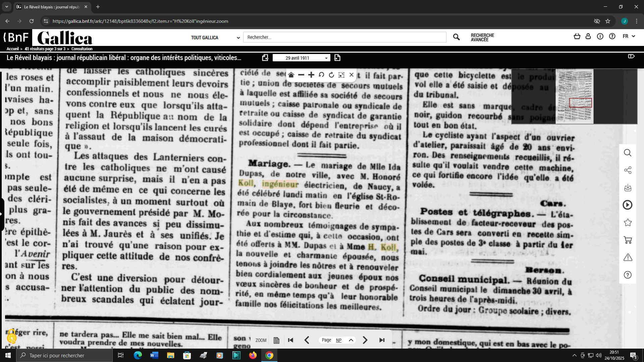Reset view with the home icon
The height and width of the screenshot is (362, 644).
pos(291,75)
